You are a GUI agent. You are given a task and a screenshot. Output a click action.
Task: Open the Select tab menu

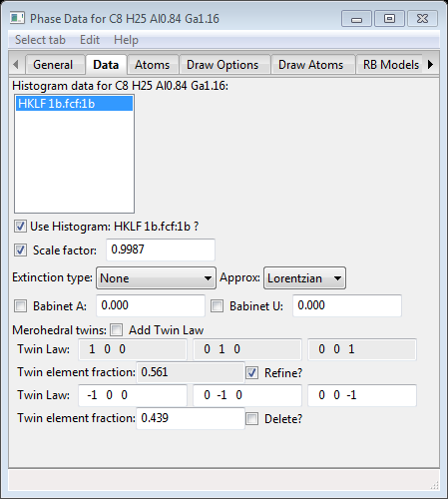point(40,40)
